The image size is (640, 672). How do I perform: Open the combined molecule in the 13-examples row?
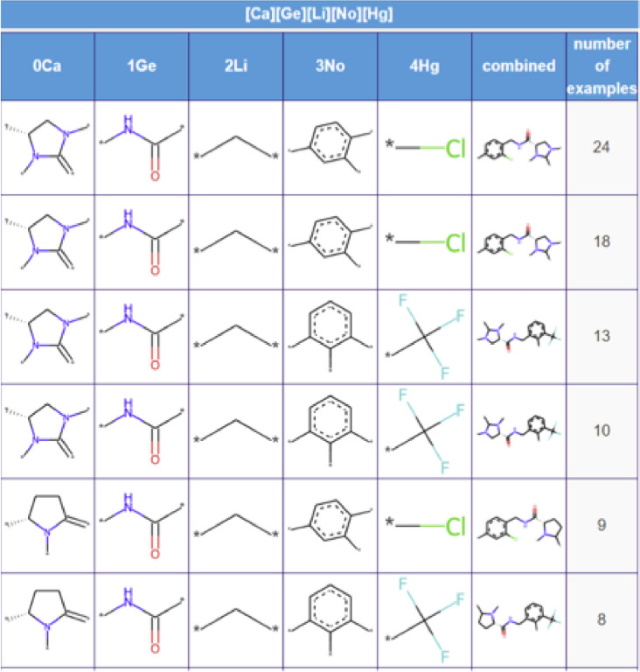tap(518, 337)
